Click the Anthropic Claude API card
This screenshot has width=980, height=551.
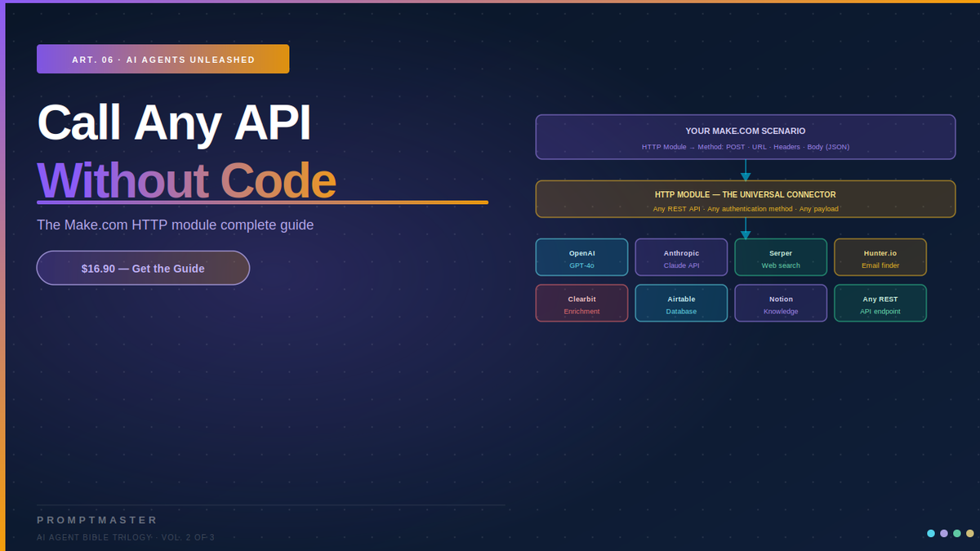(x=681, y=257)
